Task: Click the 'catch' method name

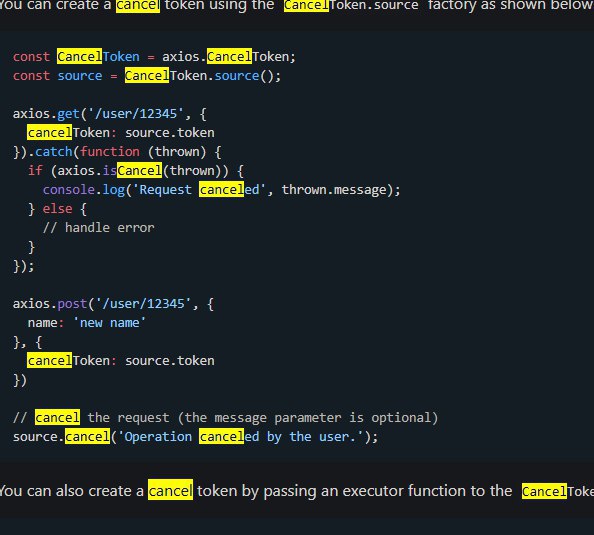Action: 54,152
